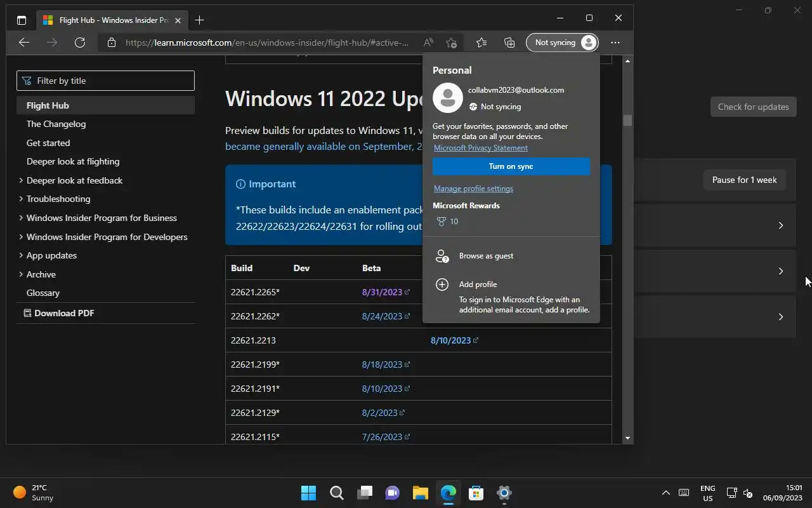Open 8/18/2023 Beta build link
Image resolution: width=812 pixels, height=508 pixels.
[386, 364]
